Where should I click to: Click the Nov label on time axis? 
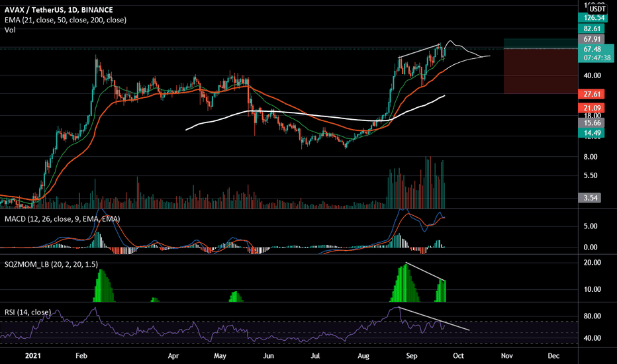point(507,356)
